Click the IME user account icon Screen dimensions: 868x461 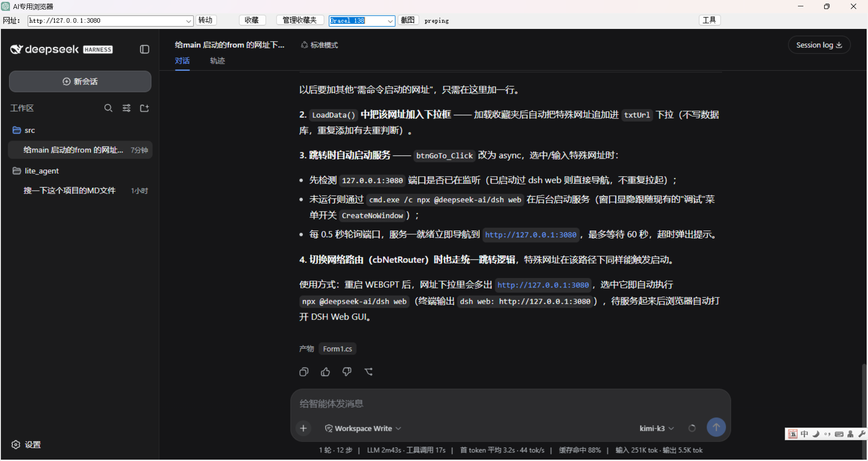coord(850,434)
